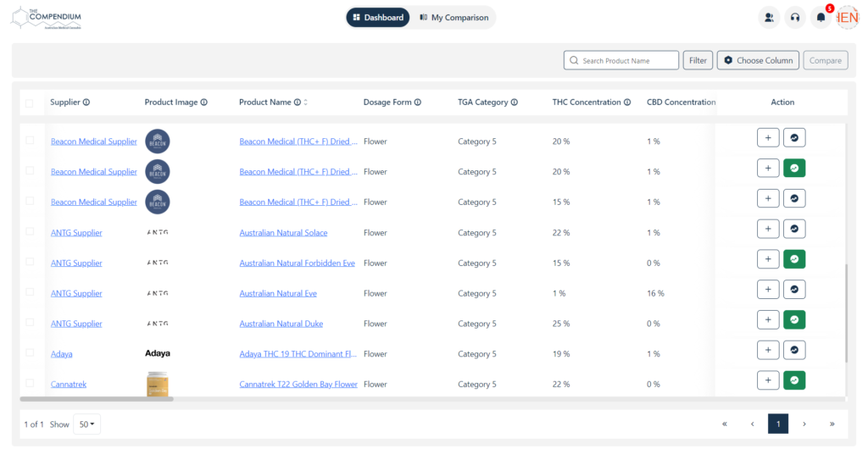868x449 pixels.
Task: Open the Australian Natural Duke product link
Action: point(281,324)
